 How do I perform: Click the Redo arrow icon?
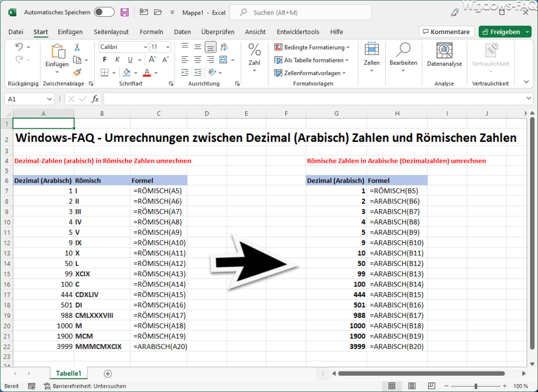[x=19, y=60]
